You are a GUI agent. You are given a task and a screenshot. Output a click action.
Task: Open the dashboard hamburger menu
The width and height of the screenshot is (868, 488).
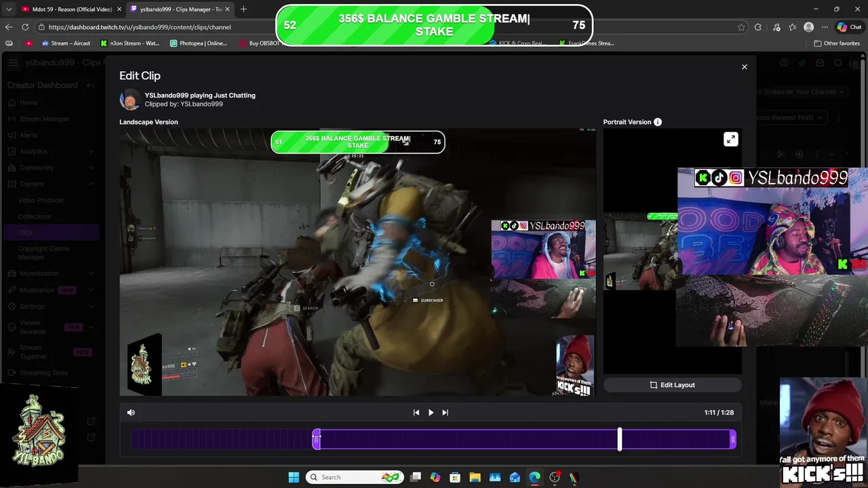[13, 63]
